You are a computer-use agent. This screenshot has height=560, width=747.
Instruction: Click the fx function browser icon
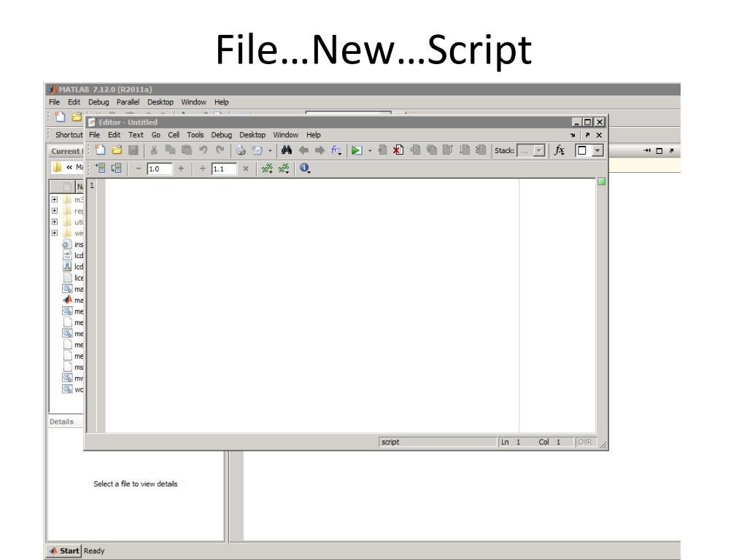tap(560, 150)
